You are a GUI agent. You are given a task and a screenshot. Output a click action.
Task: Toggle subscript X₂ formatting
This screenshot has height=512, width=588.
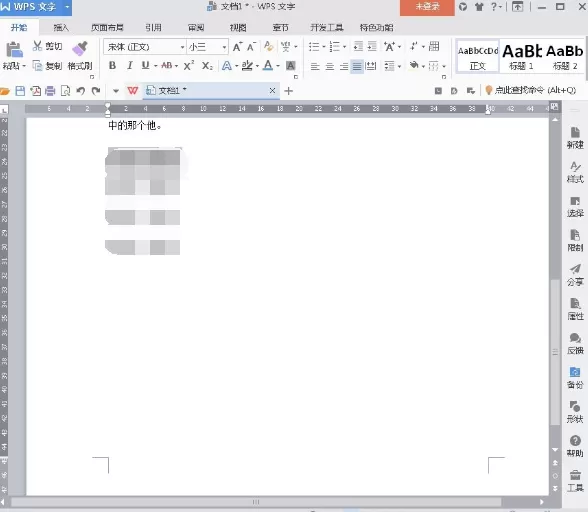(207, 66)
